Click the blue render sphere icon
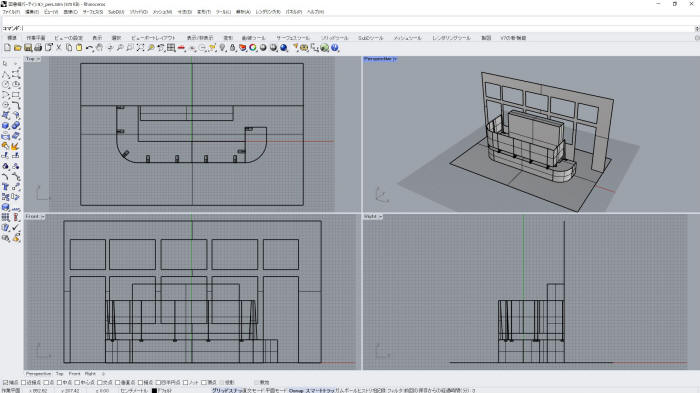This screenshot has height=393, width=700. [283, 47]
